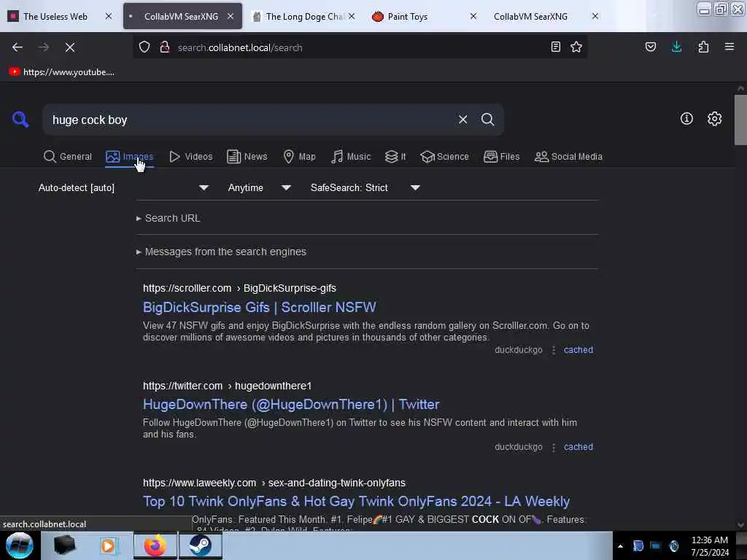The width and height of the screenshot is (747, 560).
Task: Open SearXNG preferences gear
Action: 714,119
